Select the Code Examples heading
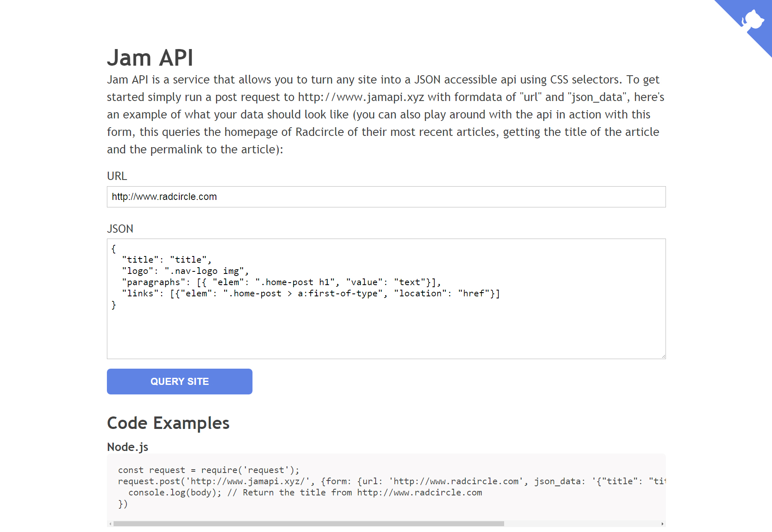 168,423
